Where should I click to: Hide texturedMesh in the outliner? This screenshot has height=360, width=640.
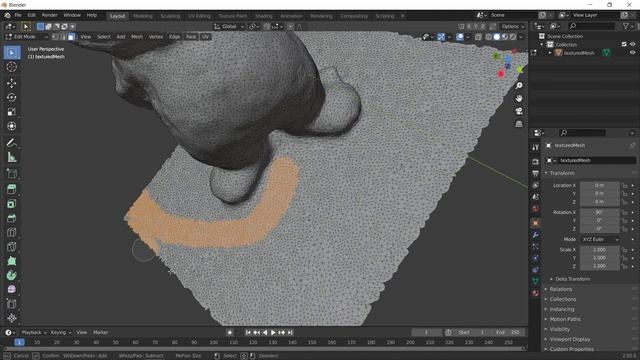(632, 53)
